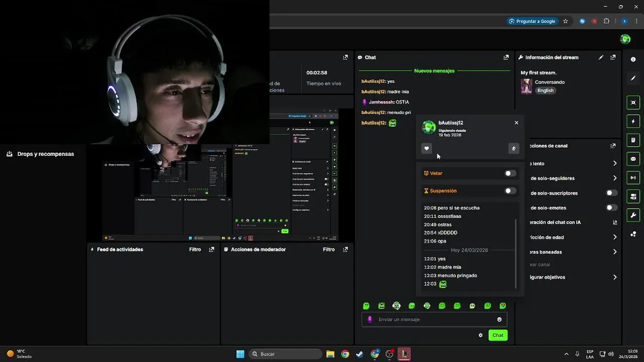Viewport: 644px width, 362px height.
Task: Pop out the stream preview panel
Action: [345, 57]
